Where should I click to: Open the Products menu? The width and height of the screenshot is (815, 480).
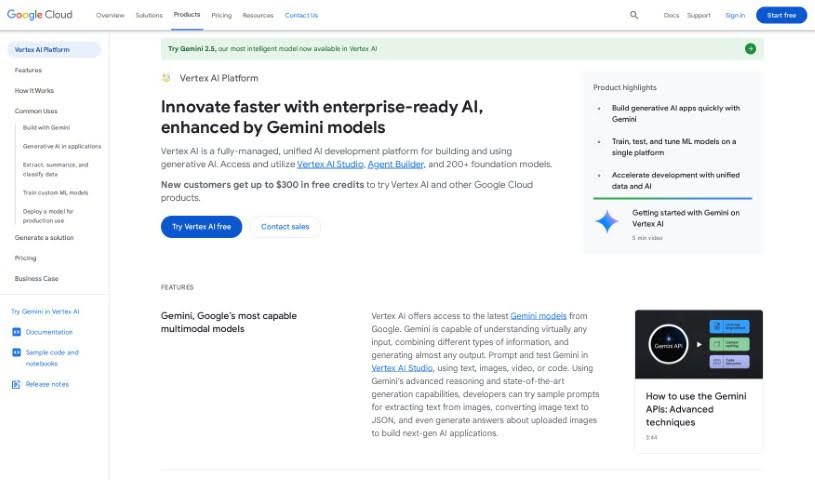(x=187, y=15)
